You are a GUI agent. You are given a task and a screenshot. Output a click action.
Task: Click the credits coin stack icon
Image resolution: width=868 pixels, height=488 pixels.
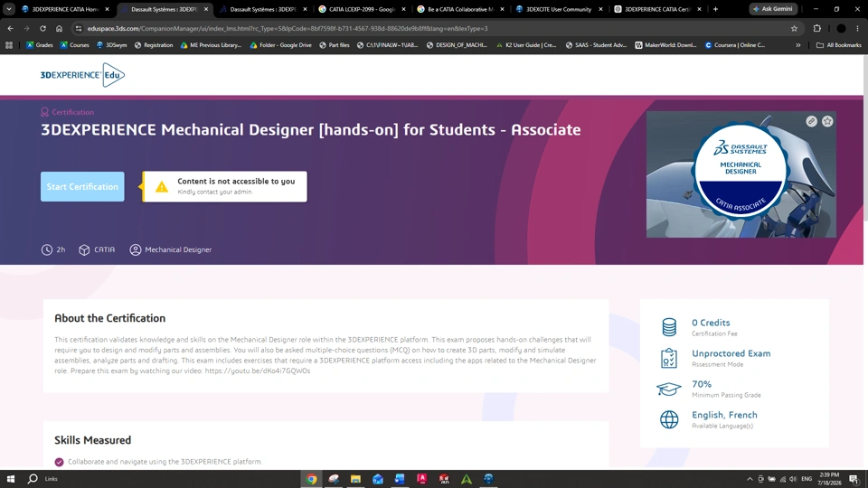click(669, 327)
